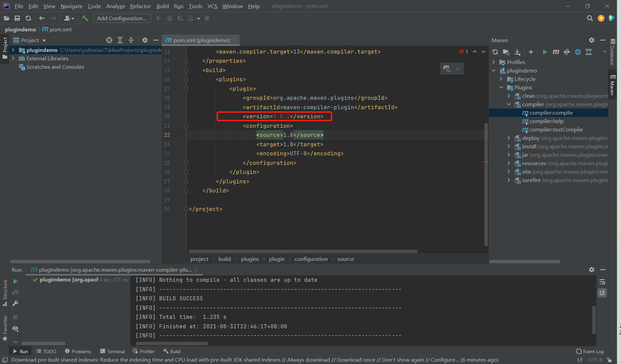Hide the Maven tool window
Image resolution: width=621 pixels, height=364 pixels.
[x=603, y=40]
